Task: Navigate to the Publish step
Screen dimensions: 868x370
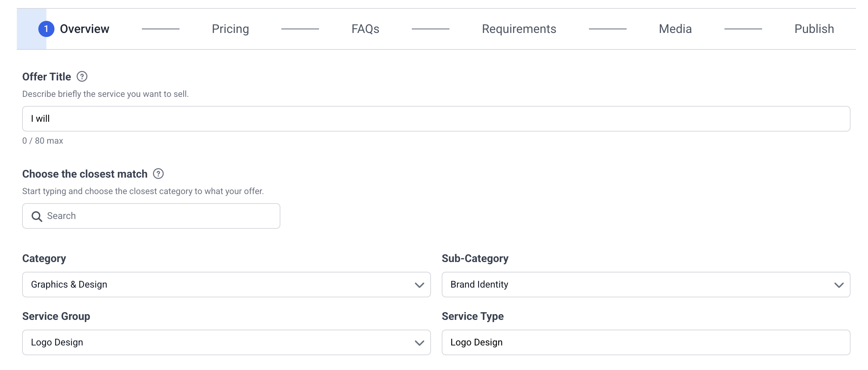Action: [814, 29]
